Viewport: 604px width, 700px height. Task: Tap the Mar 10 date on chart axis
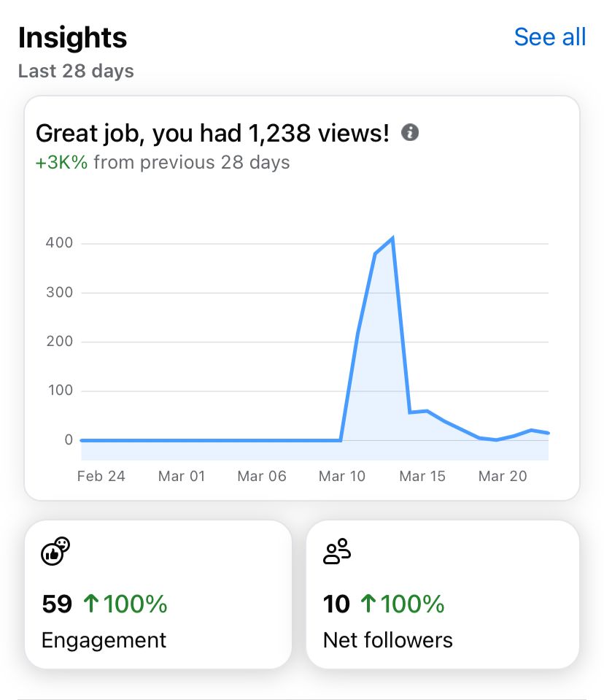click(x=342, y=476)
